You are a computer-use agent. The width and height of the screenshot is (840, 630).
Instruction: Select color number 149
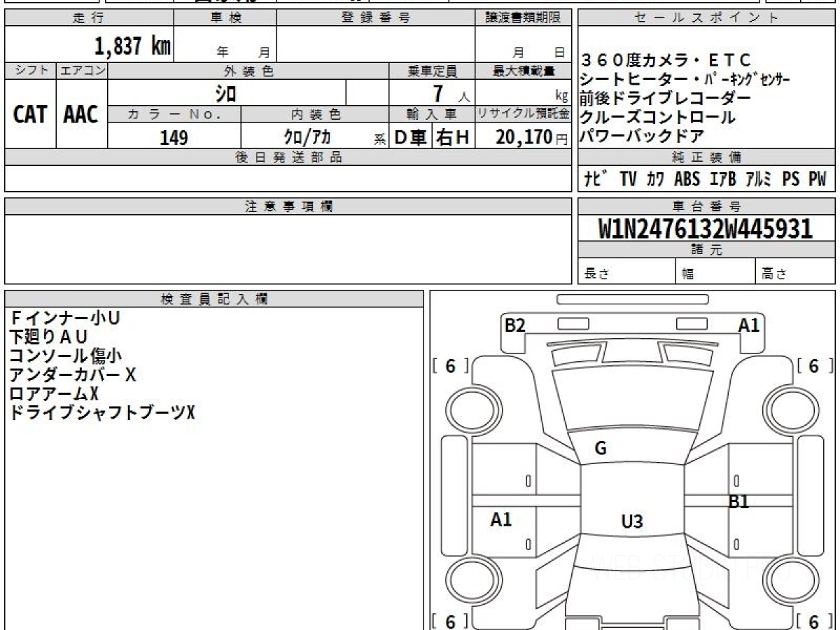(x=174, y=137)
